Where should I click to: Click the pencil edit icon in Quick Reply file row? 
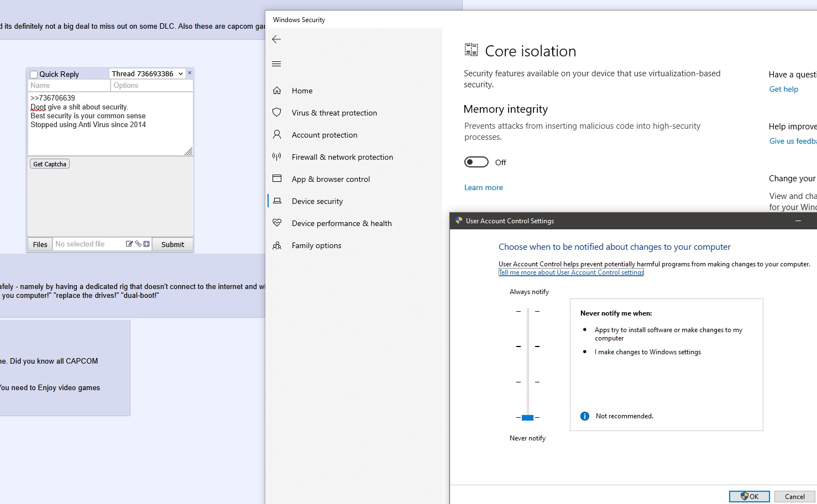point(129,244)
